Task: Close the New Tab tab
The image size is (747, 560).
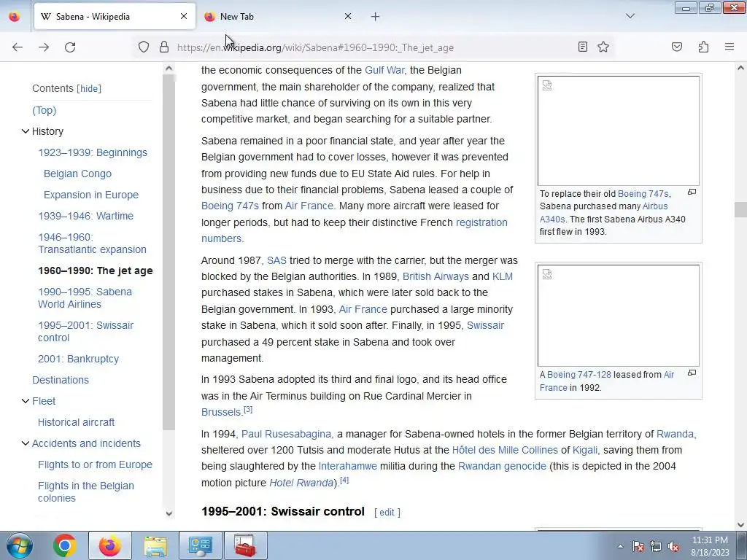Action: tap(348, 16)
